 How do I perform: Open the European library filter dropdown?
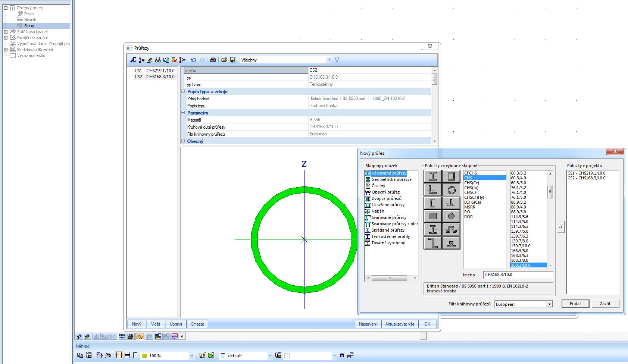[549, 304]
